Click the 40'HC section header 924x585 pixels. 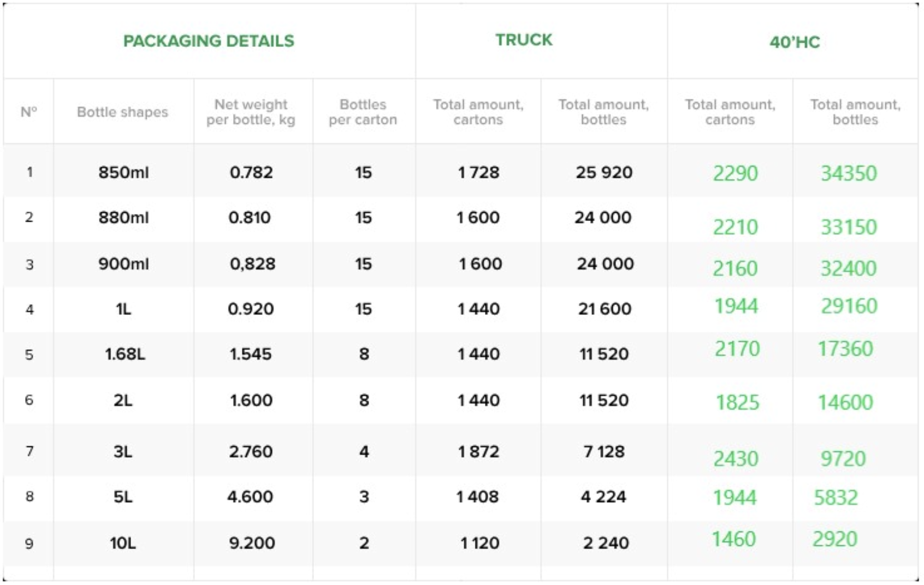pyautogui.click(x=795, y=42)
